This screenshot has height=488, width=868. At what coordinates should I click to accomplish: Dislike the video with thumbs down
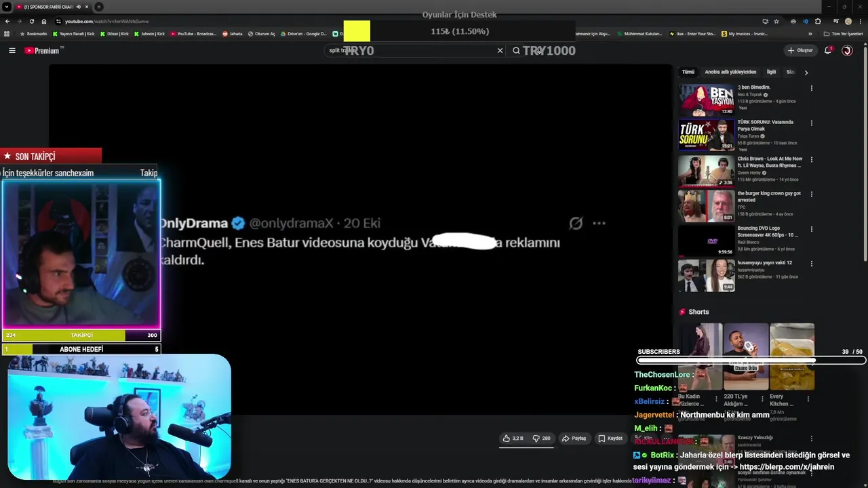pos(541,439)
